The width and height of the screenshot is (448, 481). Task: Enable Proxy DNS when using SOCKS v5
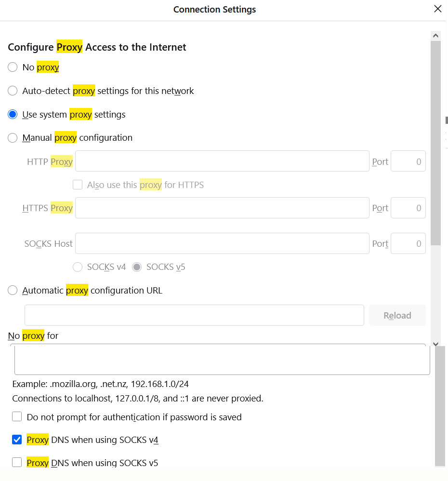pos(17,463)
